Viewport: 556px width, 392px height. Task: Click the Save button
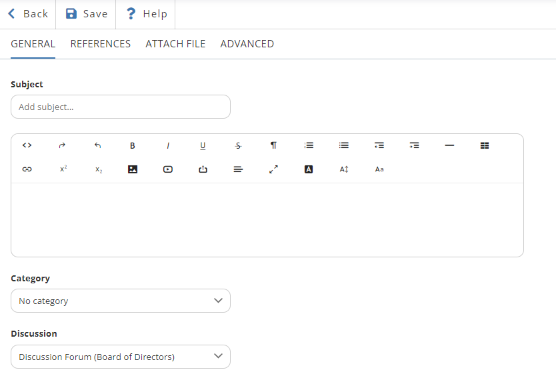86,14
